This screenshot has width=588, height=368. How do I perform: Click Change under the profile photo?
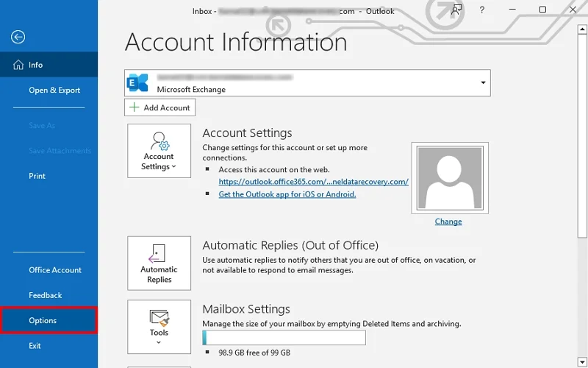(x=448, y=222)
